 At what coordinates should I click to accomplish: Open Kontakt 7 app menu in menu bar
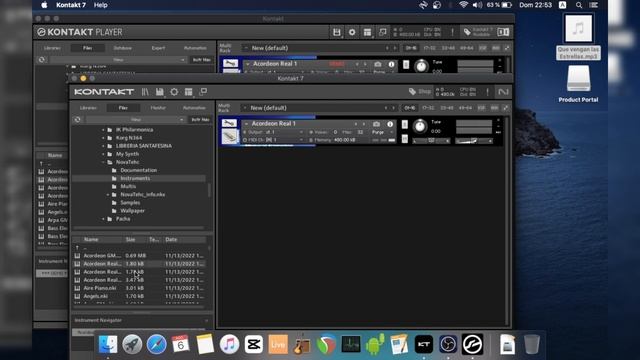coord(71,5)
